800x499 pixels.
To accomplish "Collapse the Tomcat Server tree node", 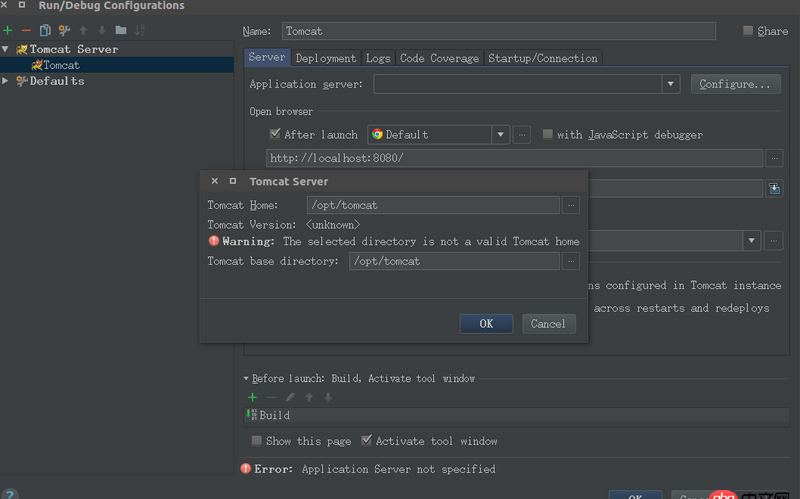I will [5, 49].
